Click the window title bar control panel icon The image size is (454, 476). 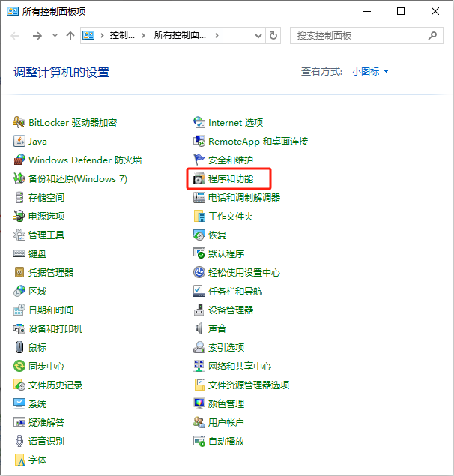click(13, 11)
